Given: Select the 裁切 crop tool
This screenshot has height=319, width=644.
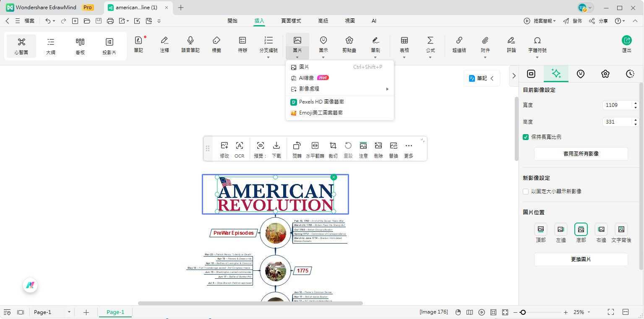Looking at the screenshot, I should [x=333, y=149].
